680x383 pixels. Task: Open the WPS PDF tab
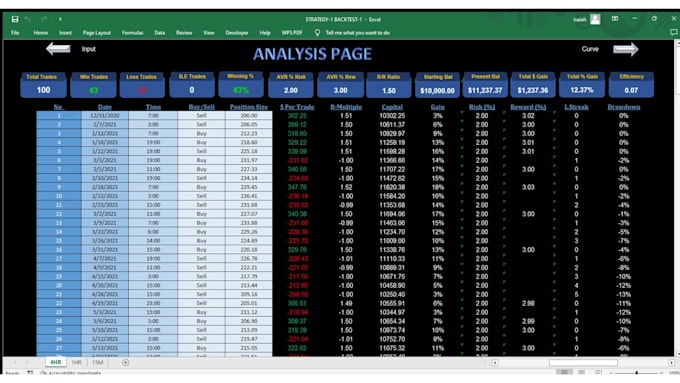pyautogui.click(x=292, y=33)
